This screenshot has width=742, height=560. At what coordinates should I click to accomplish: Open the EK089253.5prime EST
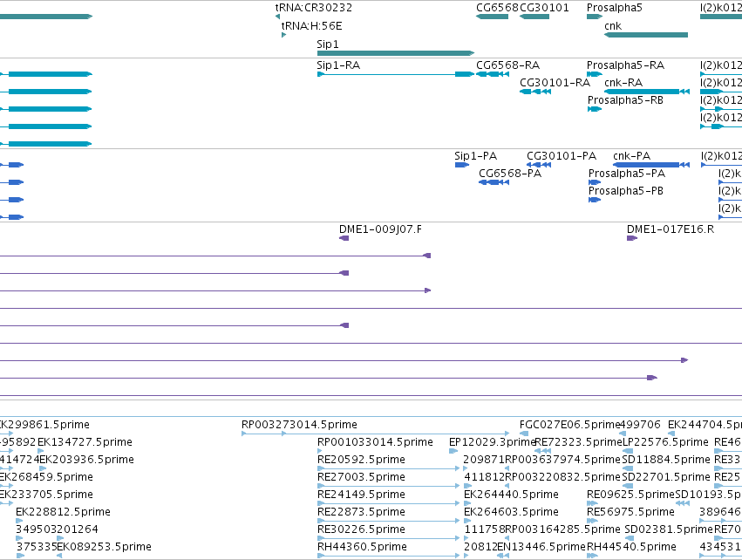coord(59,556)
